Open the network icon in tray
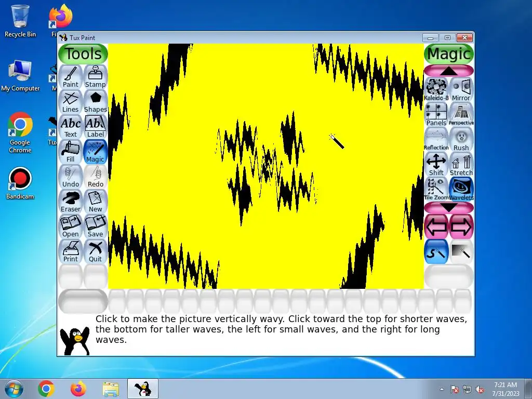The image size is (532, 399). click(x=467, y=389)
